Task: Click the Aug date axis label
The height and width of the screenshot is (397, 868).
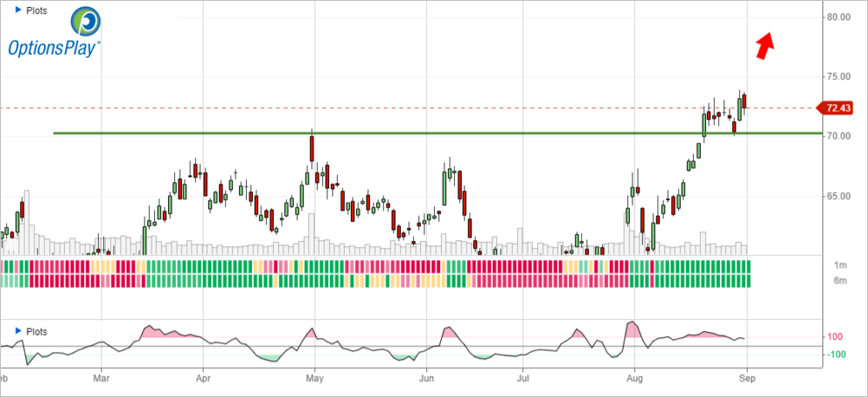Action: click(x=634, y=381)
